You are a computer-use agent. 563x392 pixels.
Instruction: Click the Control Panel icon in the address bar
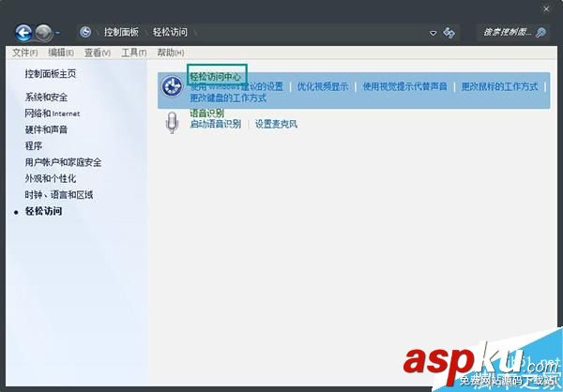point(85,32)
